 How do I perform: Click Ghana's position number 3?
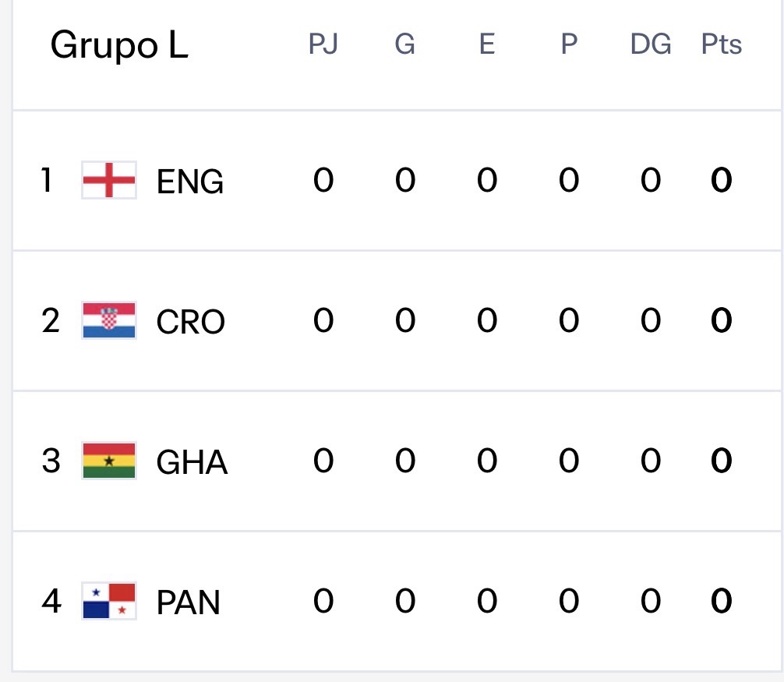(x=51, y=461)
